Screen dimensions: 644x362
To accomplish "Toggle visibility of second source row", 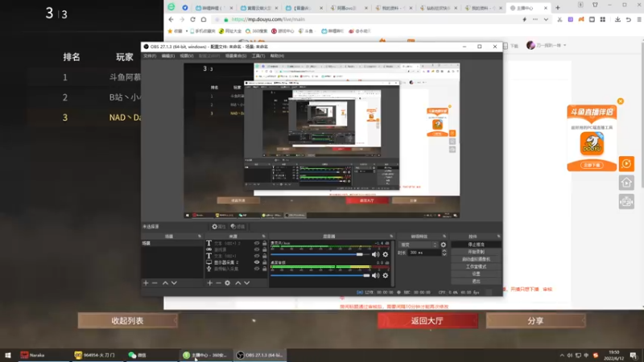I will click(257, 249).
